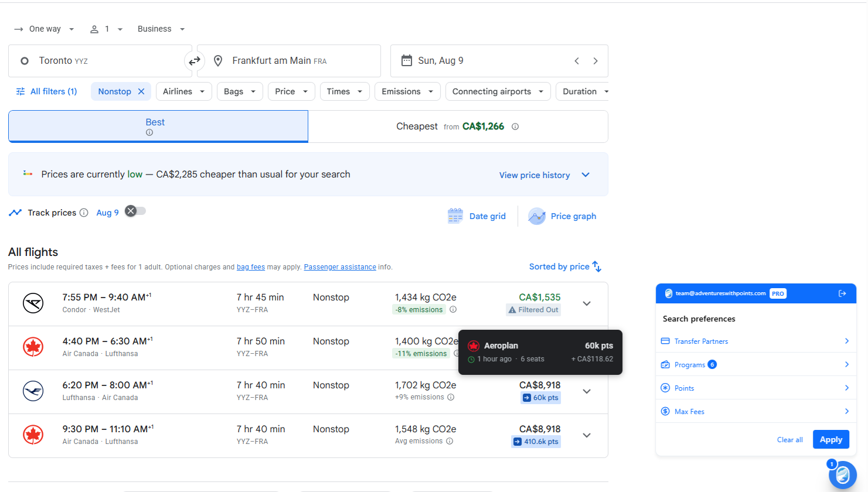Screen dimensions: 868x492
Task: Click the Aug 9 tracking date label
Action: pyautogui.click(x=108, y=213)
